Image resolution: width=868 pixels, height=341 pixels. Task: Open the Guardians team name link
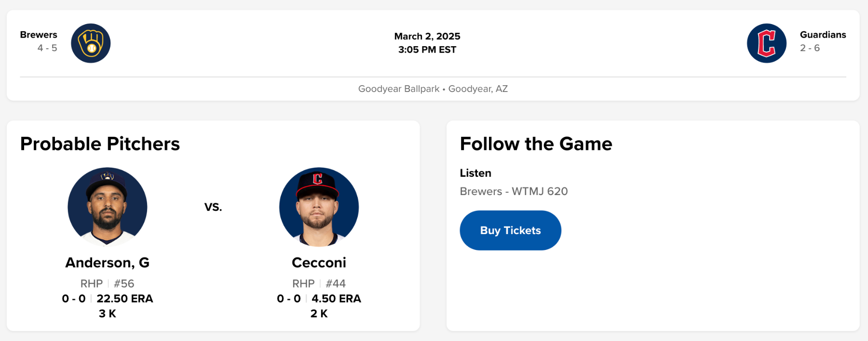point(823,35)
